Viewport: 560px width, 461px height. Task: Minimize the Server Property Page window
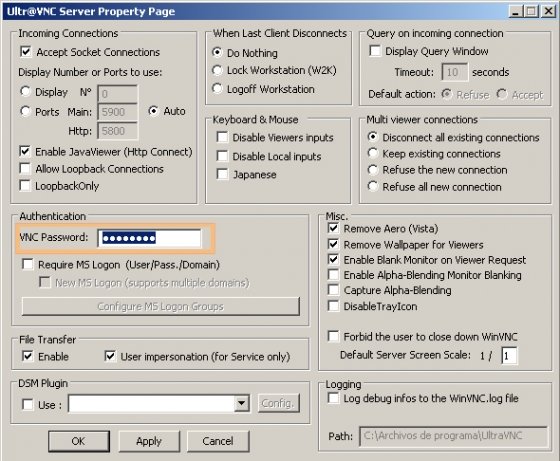coord(515,11)
